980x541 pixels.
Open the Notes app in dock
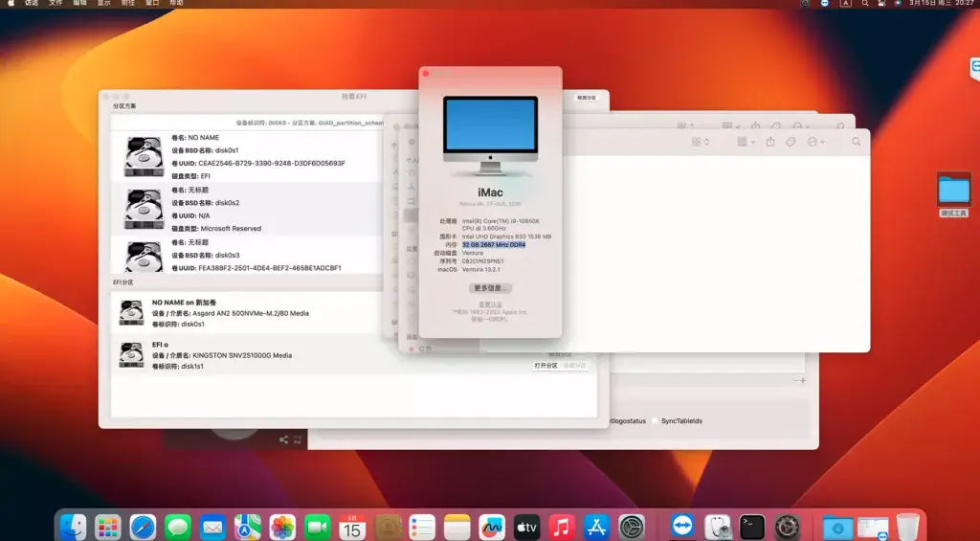pos(457,528)
